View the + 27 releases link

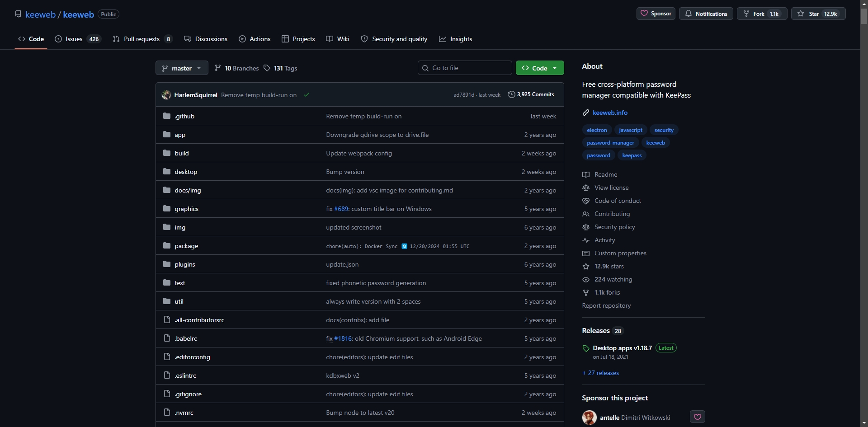pos(600,373)
